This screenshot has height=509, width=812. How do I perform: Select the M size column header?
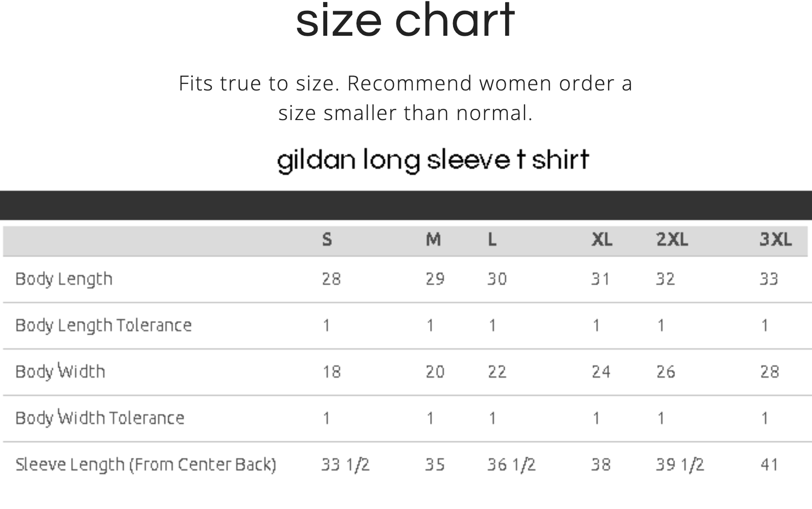(x=433, y=239)
